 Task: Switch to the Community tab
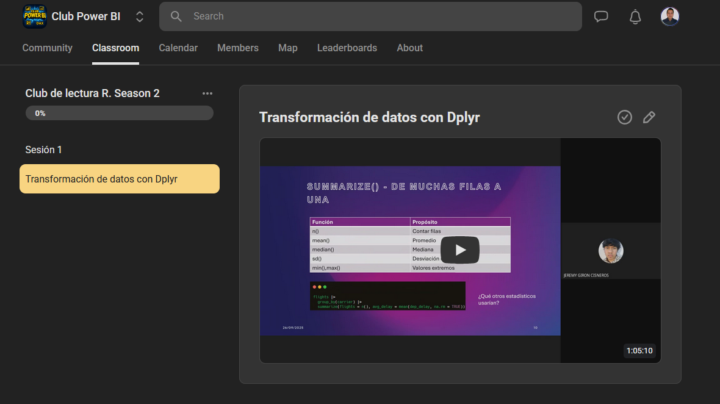tap(47, 48)
